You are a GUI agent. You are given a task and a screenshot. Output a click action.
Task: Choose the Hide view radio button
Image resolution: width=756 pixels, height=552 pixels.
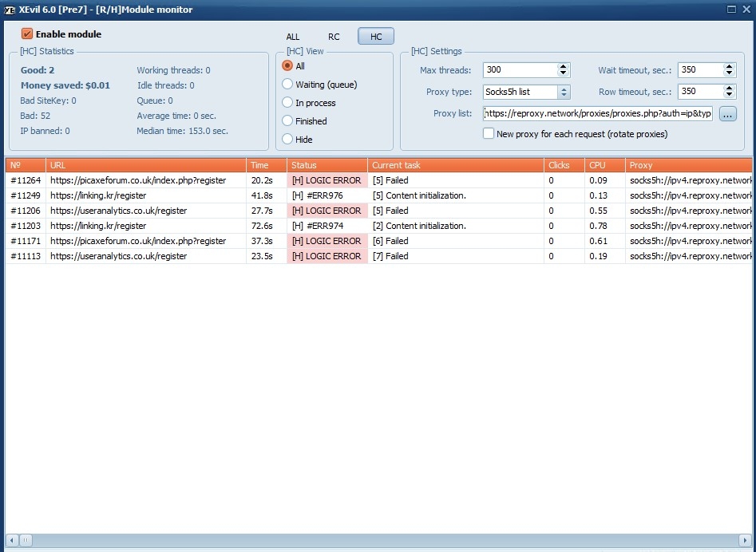(288, 140)
